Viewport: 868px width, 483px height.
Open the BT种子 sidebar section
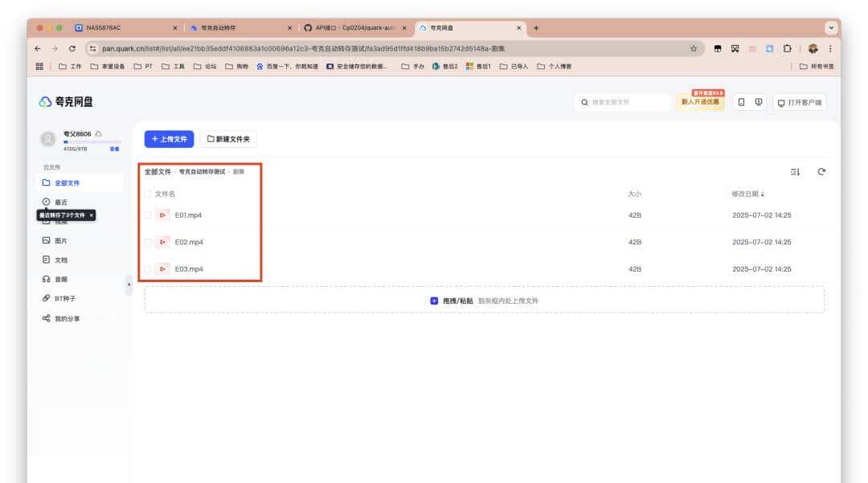pos(64,298)
